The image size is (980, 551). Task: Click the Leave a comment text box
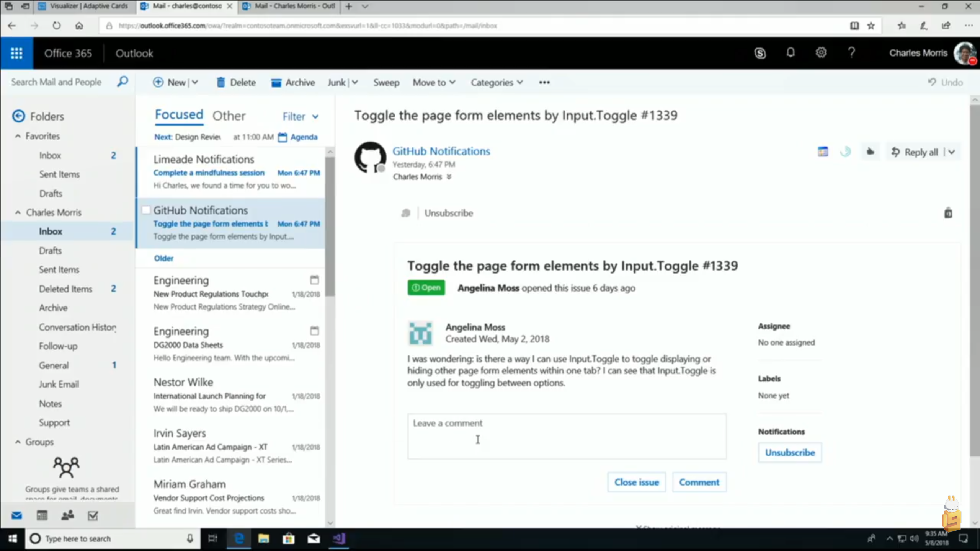point(567,436)
